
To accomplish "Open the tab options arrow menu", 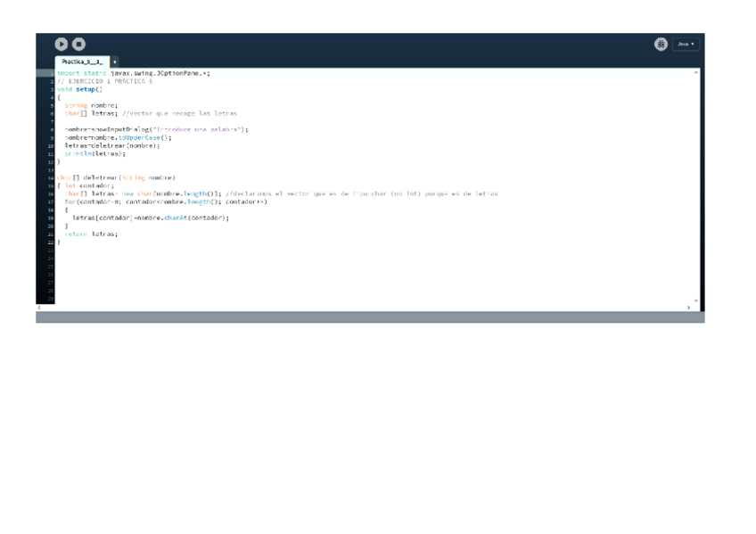I will coord(115,62).
